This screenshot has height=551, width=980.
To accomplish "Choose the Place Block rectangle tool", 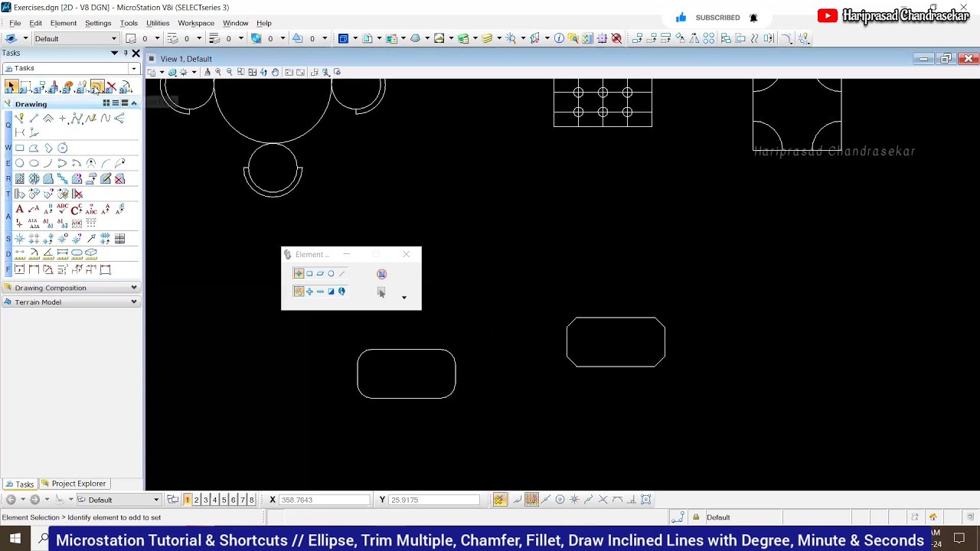I will point(20,148).
